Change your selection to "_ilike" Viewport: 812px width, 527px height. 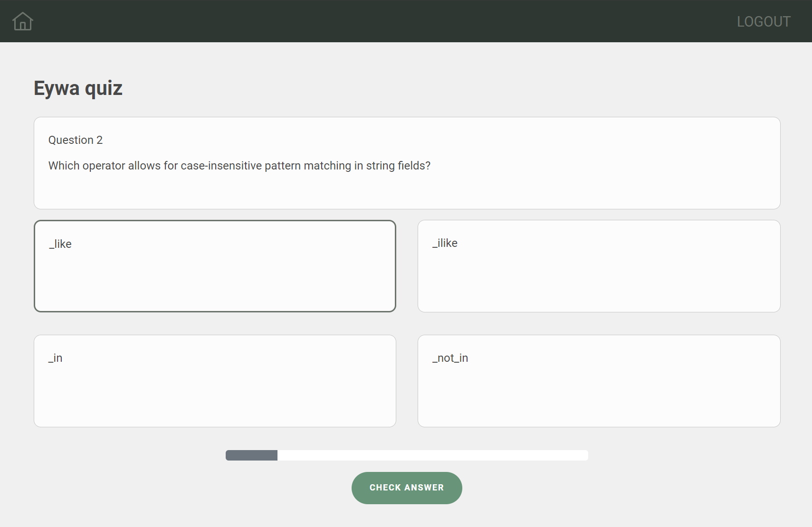pos(599,265)
